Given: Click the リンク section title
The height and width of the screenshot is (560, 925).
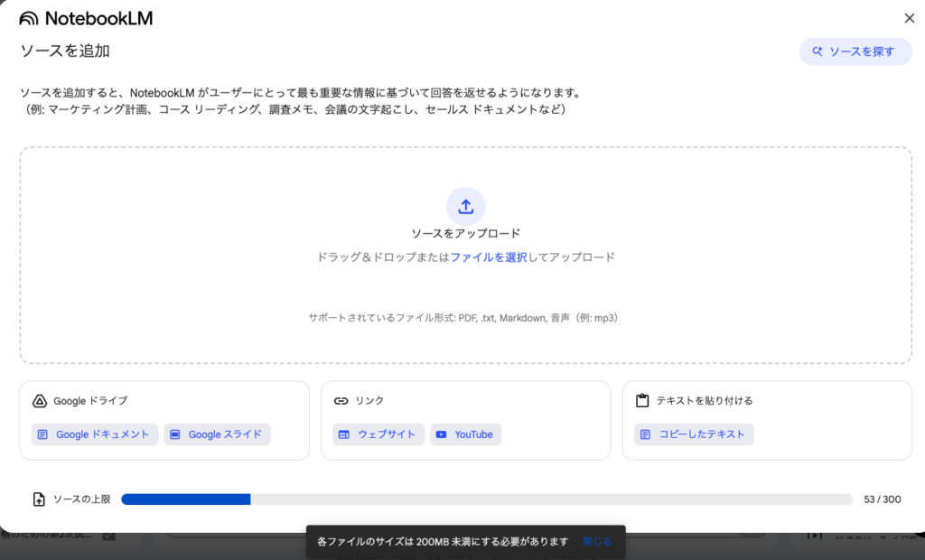Looking at the screenshot, I should (369, 401).
